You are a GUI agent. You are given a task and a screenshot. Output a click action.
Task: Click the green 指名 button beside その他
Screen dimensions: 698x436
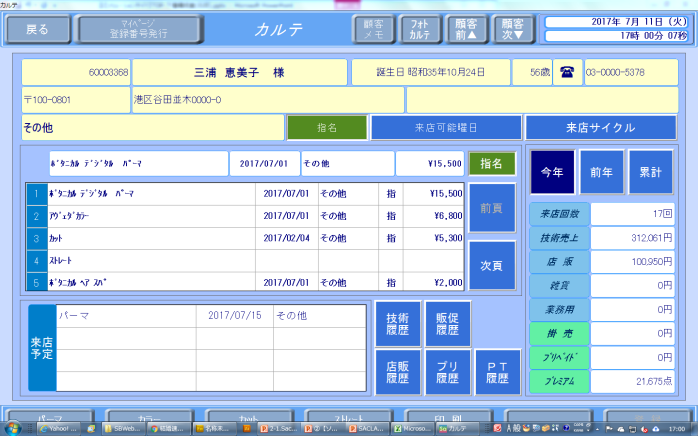click(327, 128)
